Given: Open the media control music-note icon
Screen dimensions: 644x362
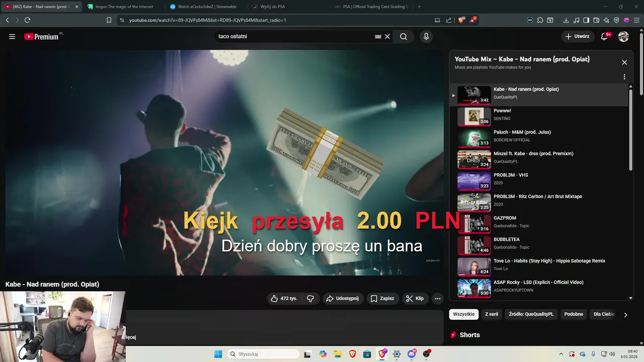Looking at the screenshot, I should point(576,20).
